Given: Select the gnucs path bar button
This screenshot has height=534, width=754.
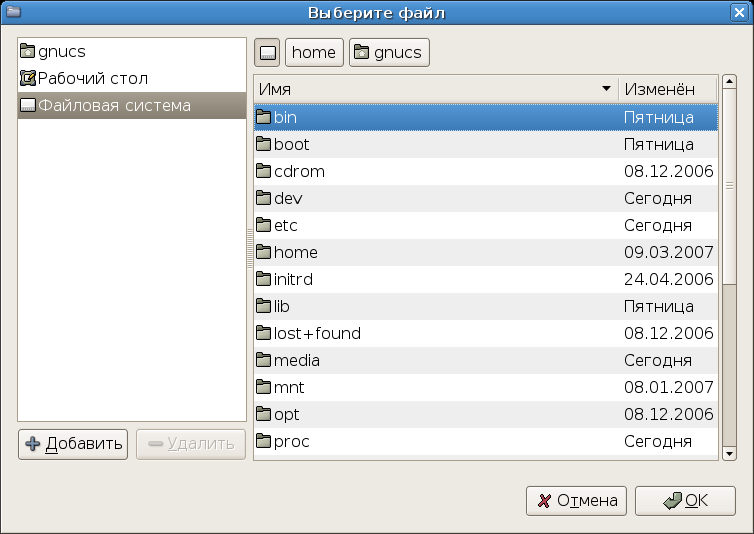Looking at the screenshot, I should [389, 52].
